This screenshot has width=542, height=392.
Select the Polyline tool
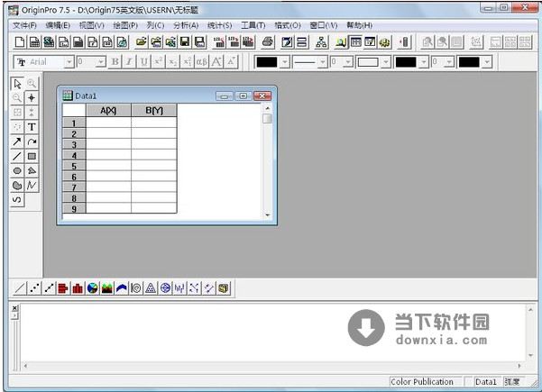32,186
